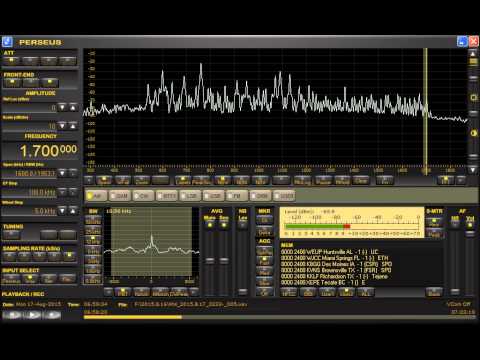
Task: Select the KVNS Brownsville TX memory entry
Action: 336,270
